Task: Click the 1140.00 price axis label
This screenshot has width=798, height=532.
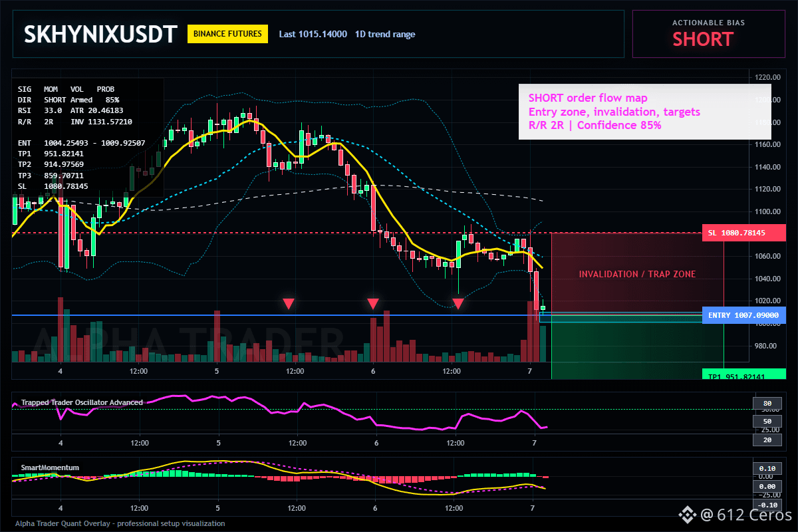Action: pyautogui.click(x=768, y=168)
